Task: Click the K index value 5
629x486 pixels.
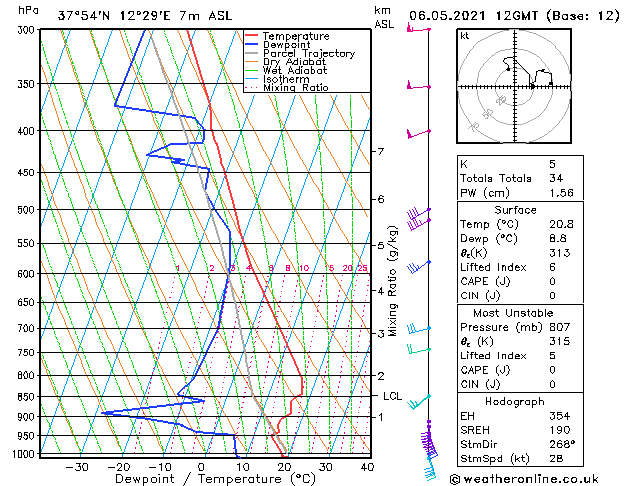Action: [x=552, y=164]
